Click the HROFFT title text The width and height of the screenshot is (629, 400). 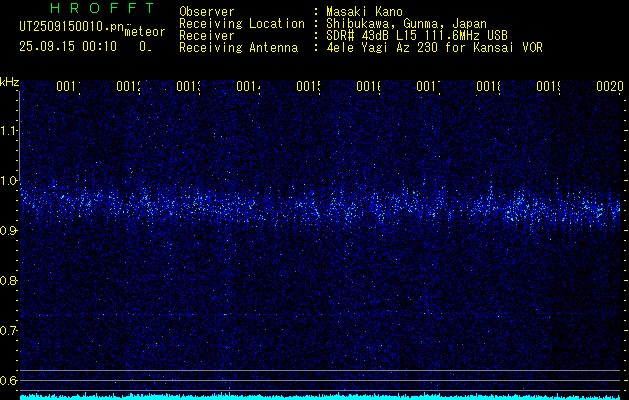point(102,8)
